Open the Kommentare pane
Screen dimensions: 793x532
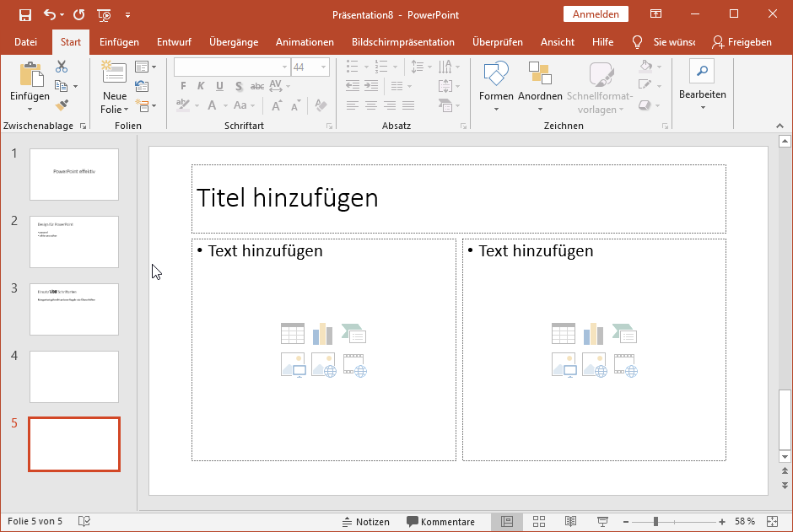pos(441,522)
